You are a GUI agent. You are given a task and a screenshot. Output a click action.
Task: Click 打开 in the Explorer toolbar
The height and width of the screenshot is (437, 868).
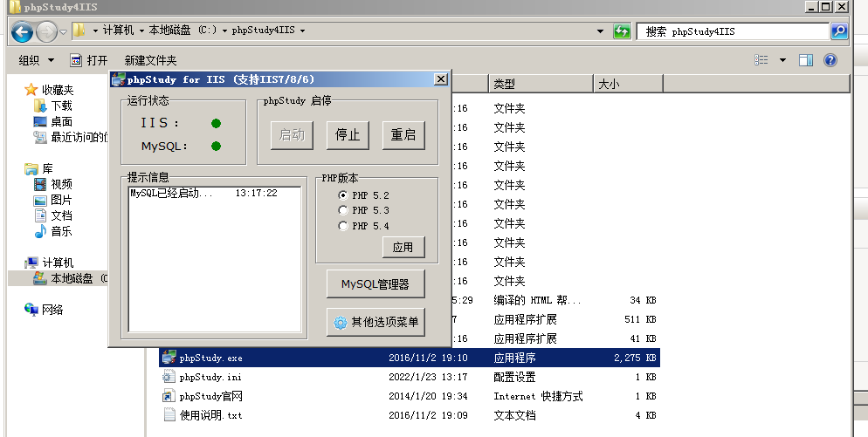(x=89, y=60)
